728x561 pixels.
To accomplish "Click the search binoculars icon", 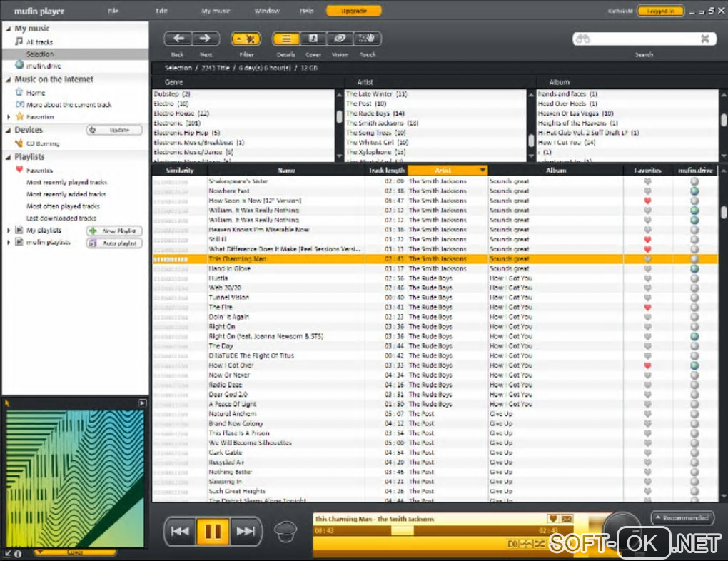I will click(x=582, y=39).
